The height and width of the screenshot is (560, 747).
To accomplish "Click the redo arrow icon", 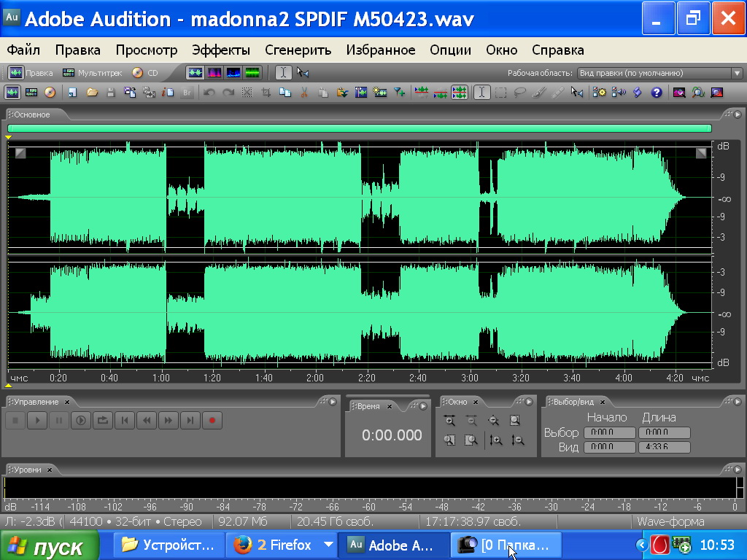I will (x=228, y=93).
